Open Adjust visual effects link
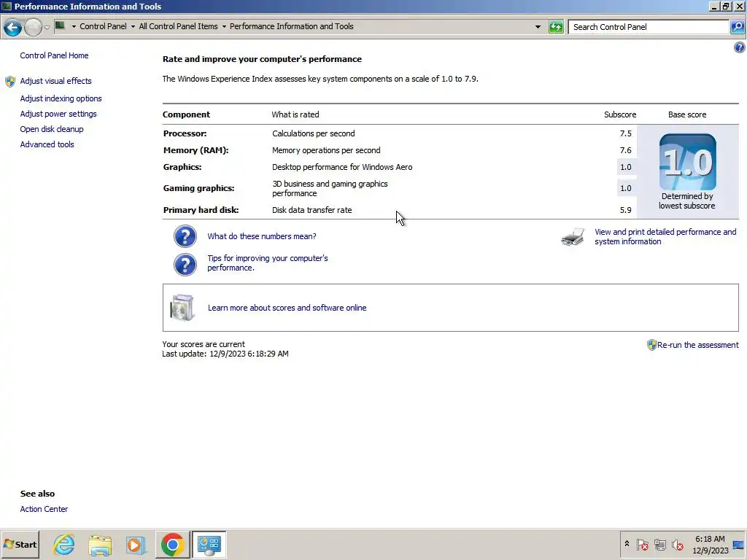 pos(55,81)
